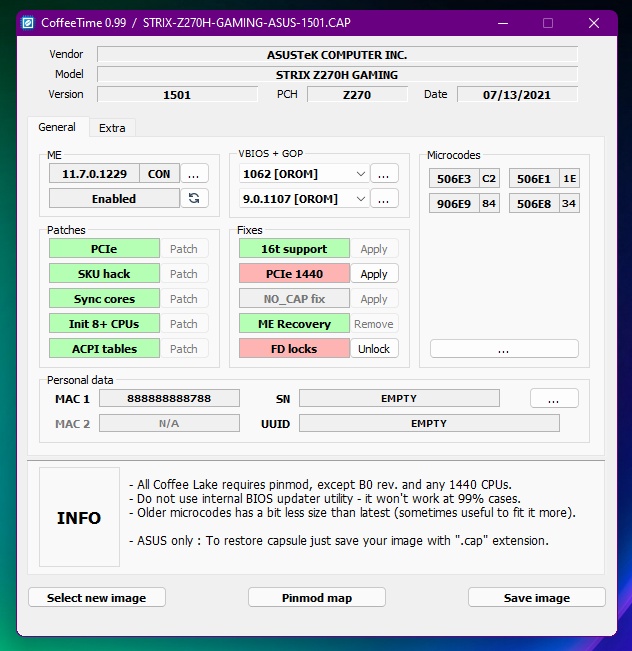Click Remove next to ME Recovery
The height and width of the screenshot is (651, 632).
[374, 323]
